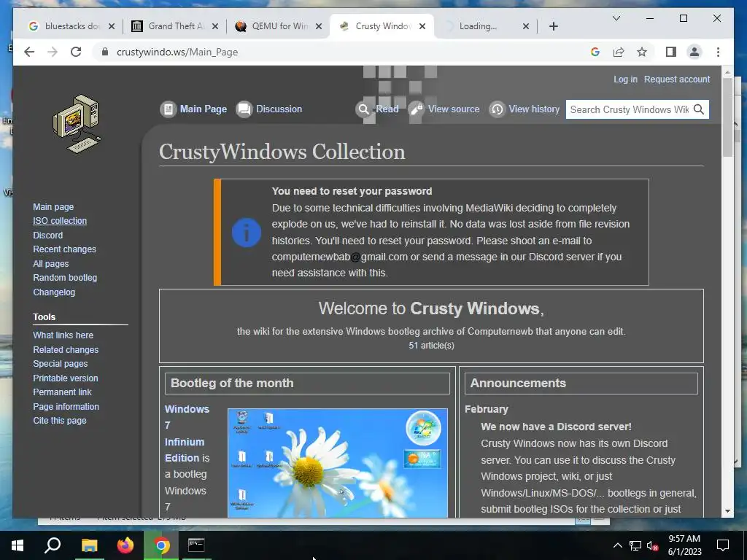747x560 pixels.
Task: Open ISO collection sidebar link
Action: click(x=60, y=221)
